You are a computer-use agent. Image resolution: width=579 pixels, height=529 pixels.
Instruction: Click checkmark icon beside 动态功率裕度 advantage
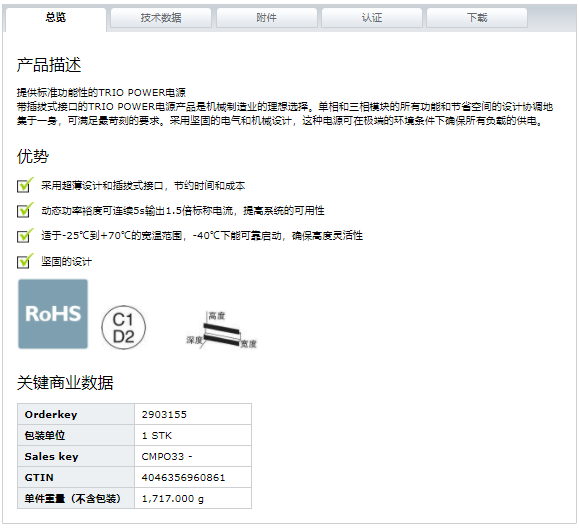(25, 210)
